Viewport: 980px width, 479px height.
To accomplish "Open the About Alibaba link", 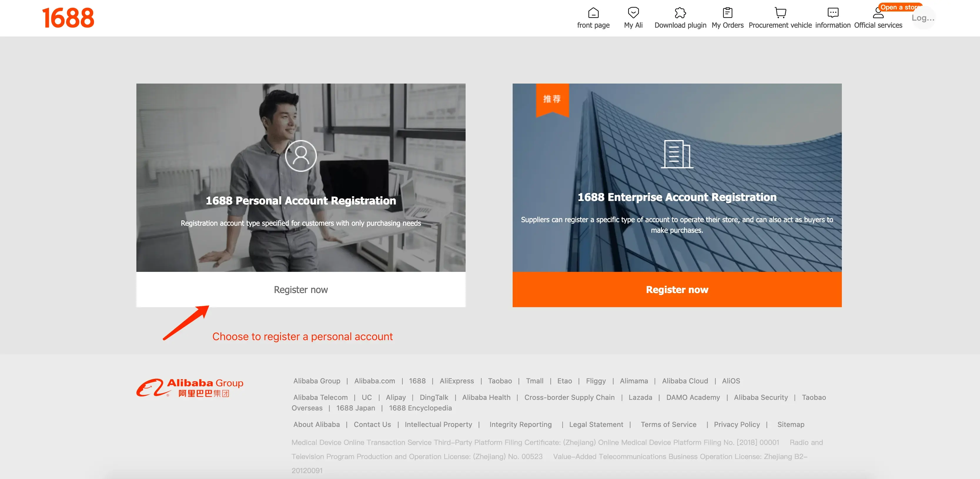I will [316, 424].
